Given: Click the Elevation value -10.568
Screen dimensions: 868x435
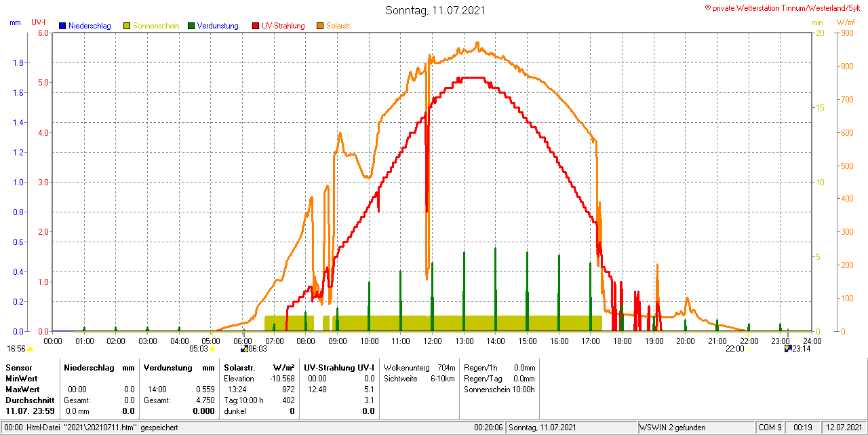Looking at the screenshot, I should coord(281,378).
